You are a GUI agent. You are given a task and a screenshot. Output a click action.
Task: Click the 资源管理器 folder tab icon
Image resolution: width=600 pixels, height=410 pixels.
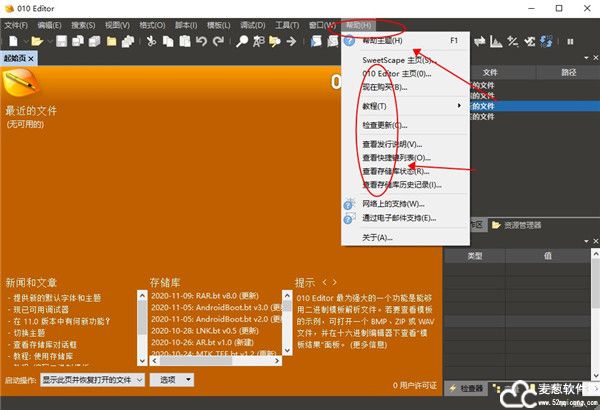[x=496, y=225]
